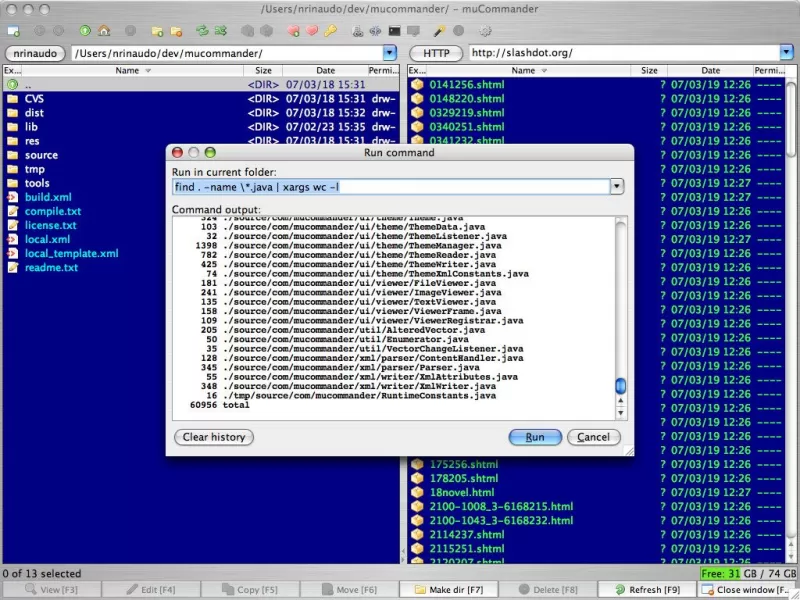Image resolution: width=800 pixels, height=600 pixels.
Task: Click Clear history in the dialog
Action: coord(213,437)
